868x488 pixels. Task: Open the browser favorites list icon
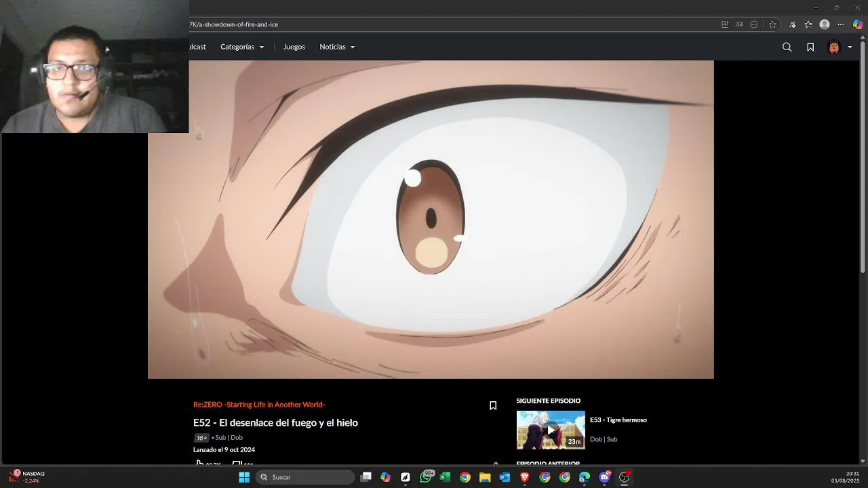[808, 24]
